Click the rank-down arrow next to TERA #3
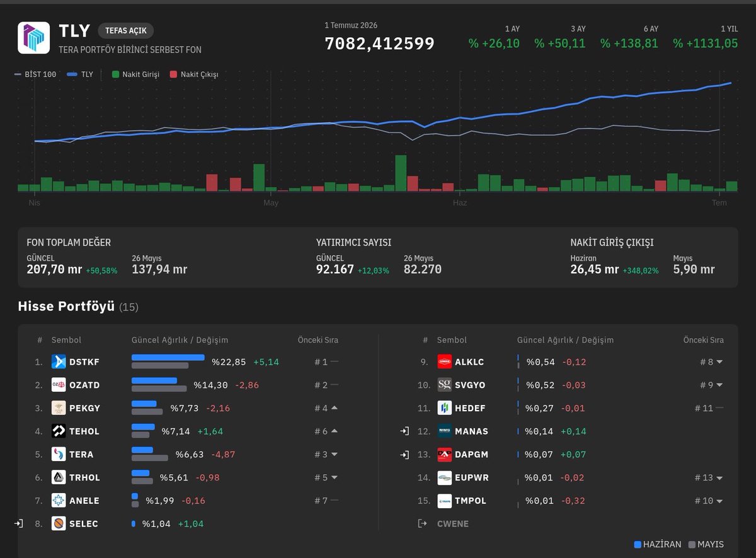Screen dimensions: 756x558 pyautogui.click(x=334, y=454)
